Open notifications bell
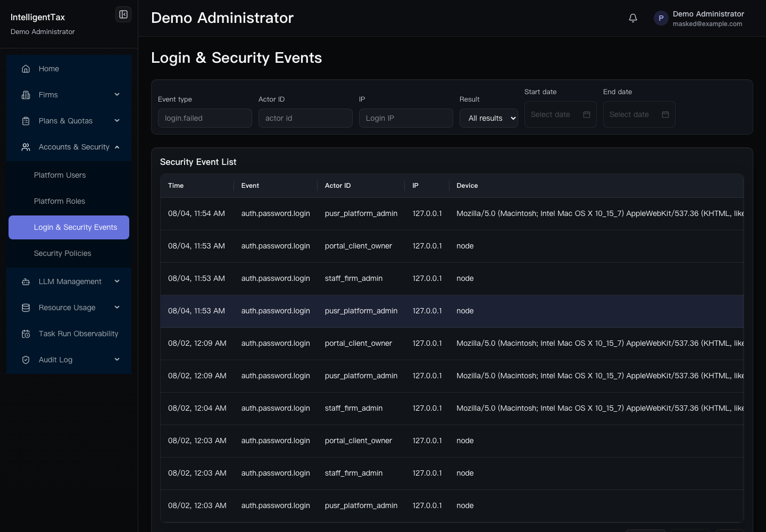The width and height of the screenshot is (766, 532). click(x=633, y=18)
